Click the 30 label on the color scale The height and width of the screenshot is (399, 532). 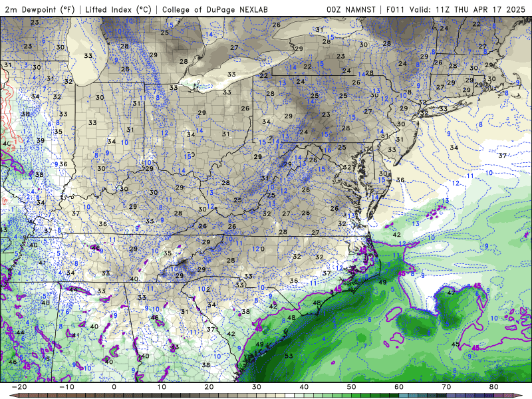click(x=257, y=387)
